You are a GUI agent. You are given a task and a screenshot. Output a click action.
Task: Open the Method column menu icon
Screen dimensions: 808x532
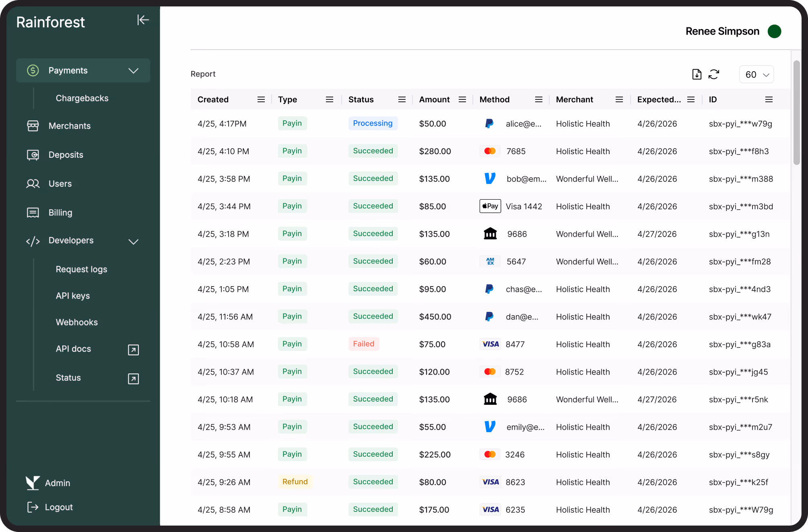[539, 99]
